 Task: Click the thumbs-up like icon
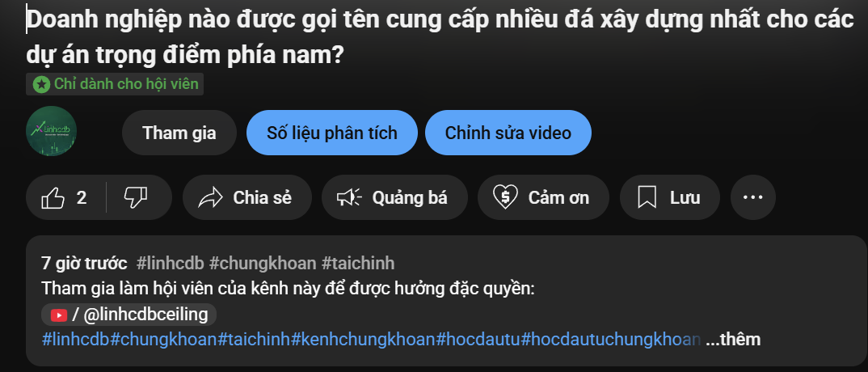53,197
